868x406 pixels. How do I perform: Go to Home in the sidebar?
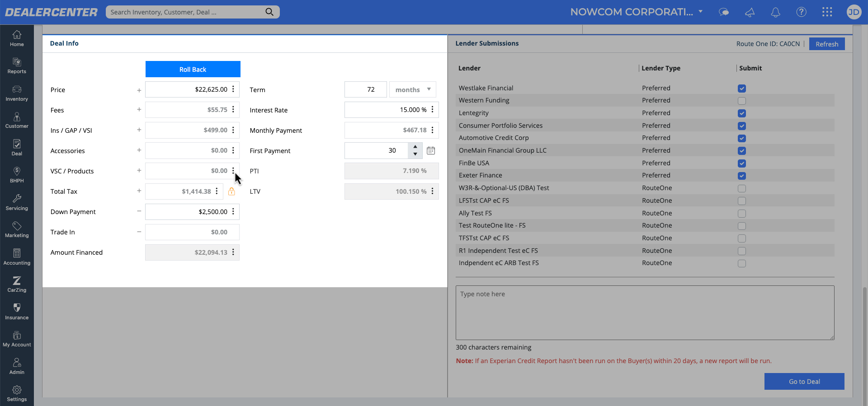click(17, 38)
